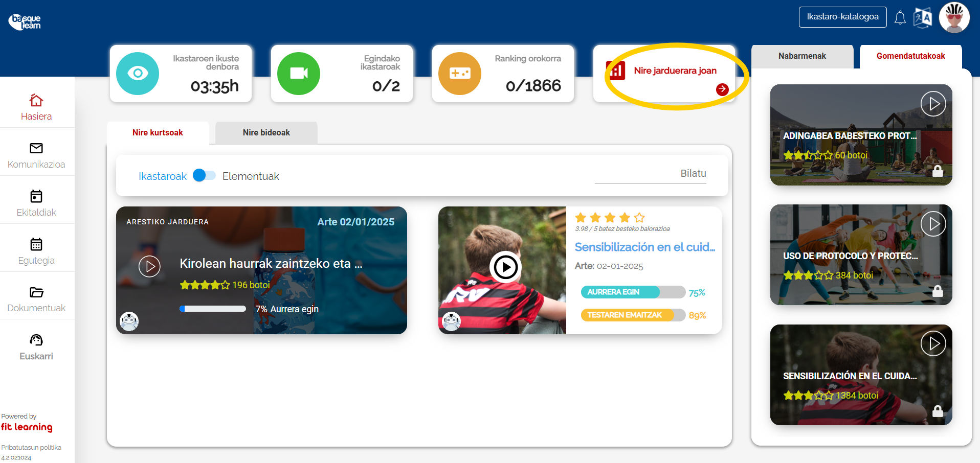Go to Hasiera home icon
980x463 pixels.
point(36,100)
